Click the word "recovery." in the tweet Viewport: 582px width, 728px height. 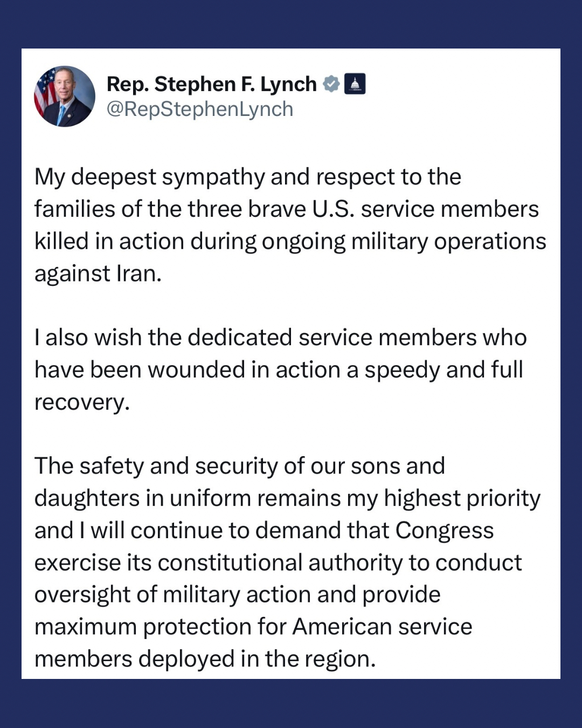click(82, 402)
